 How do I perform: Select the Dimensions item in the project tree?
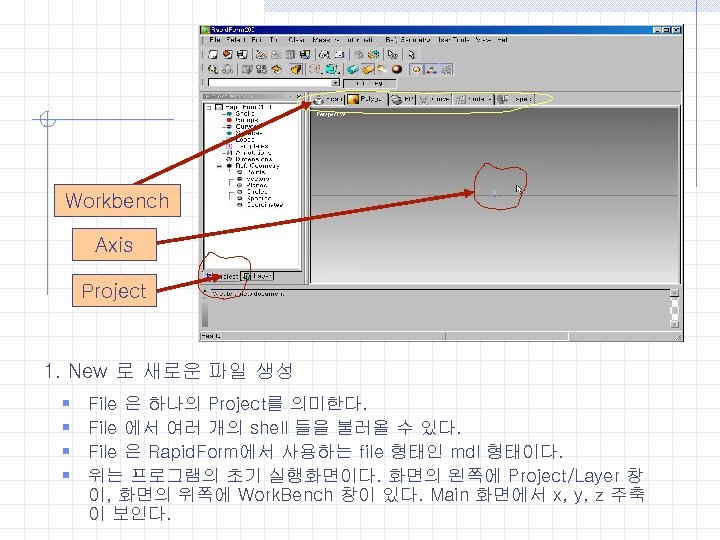click(x=253, y=159)
